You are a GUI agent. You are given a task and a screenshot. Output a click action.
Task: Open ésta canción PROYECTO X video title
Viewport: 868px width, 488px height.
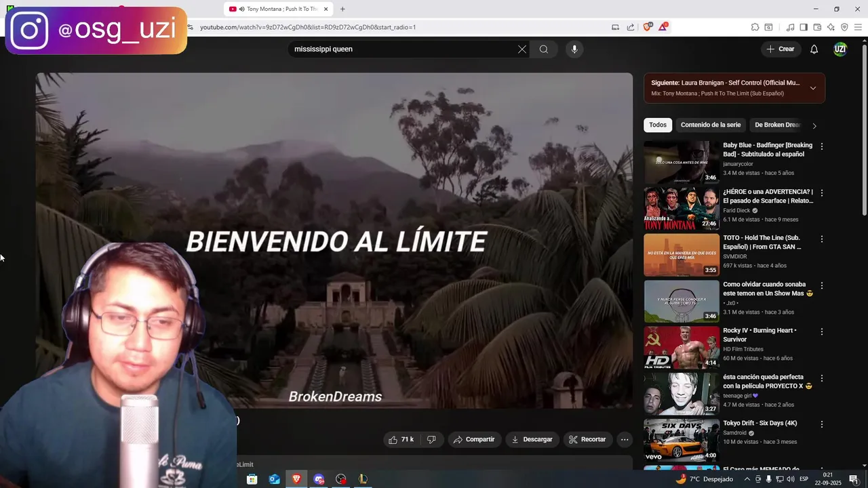point(768,382)
